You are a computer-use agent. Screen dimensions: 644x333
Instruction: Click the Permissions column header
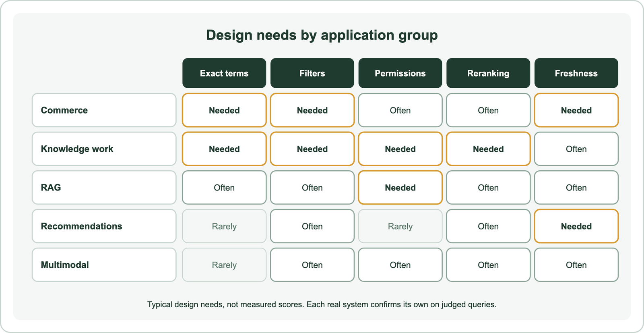coord(400,73)
